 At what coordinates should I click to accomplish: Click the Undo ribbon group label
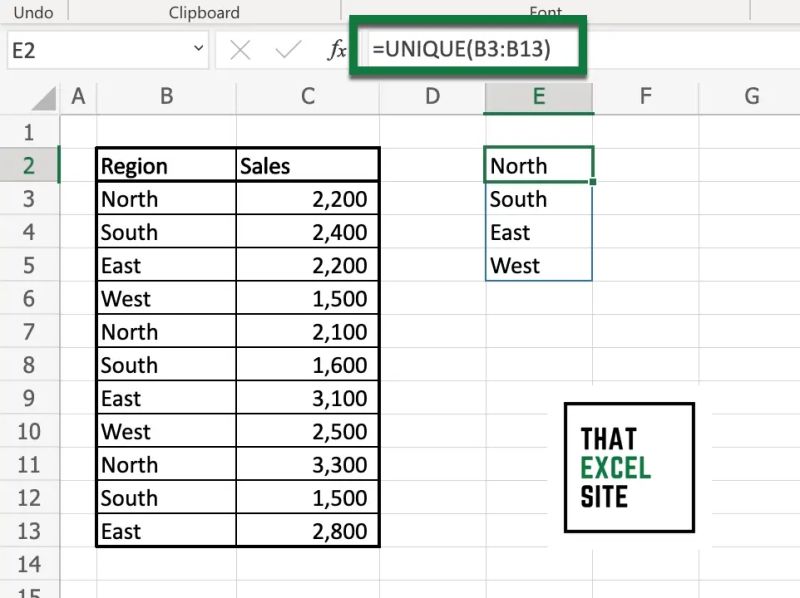click(33, 12)
